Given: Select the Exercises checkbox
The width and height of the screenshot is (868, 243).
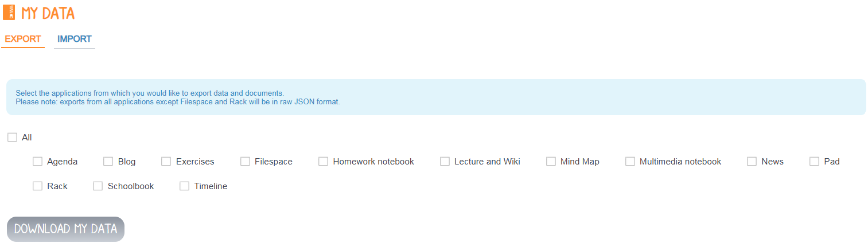Looking at the screenshot, I should tap(166, 162).
